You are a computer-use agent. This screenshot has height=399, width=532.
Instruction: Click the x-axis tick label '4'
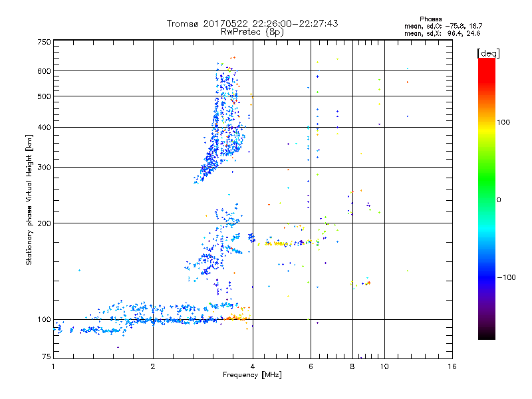coord(253,366)
